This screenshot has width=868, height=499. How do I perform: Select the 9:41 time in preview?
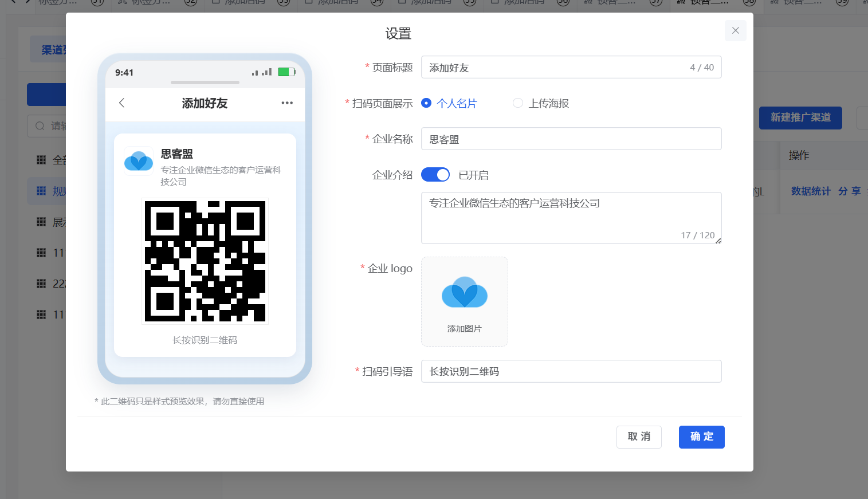pos(124,72)
